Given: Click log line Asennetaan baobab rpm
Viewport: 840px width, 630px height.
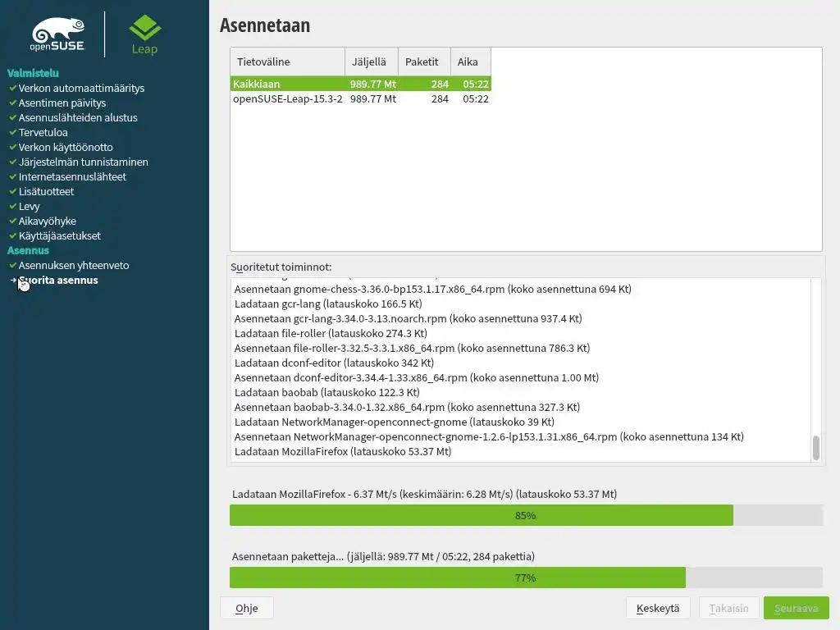Looking at the screenshot, I should coord(407,407).
